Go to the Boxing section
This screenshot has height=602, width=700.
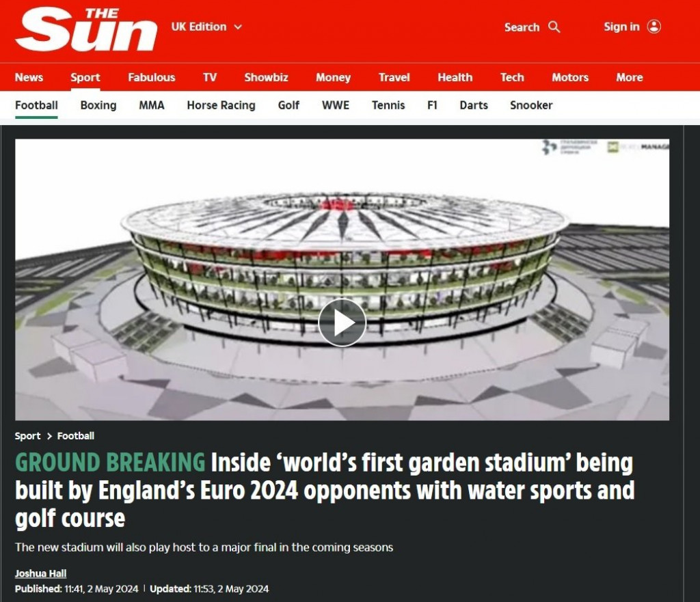coord(98,105)
